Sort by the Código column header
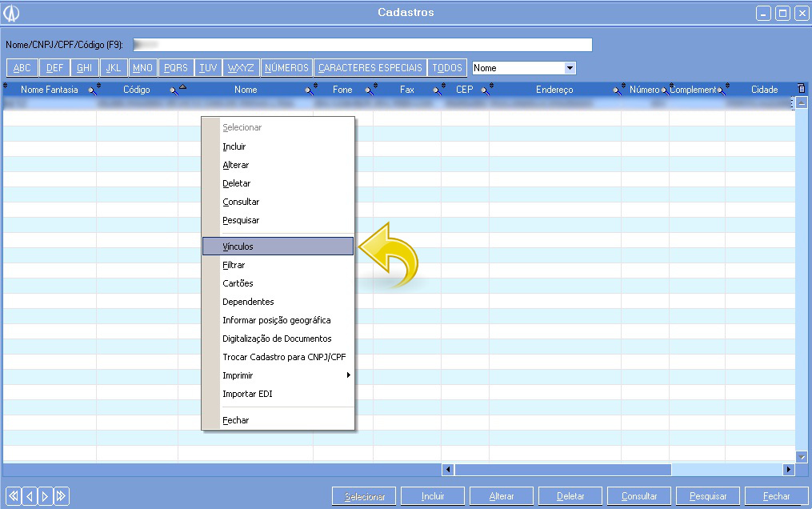 [137, 90]
